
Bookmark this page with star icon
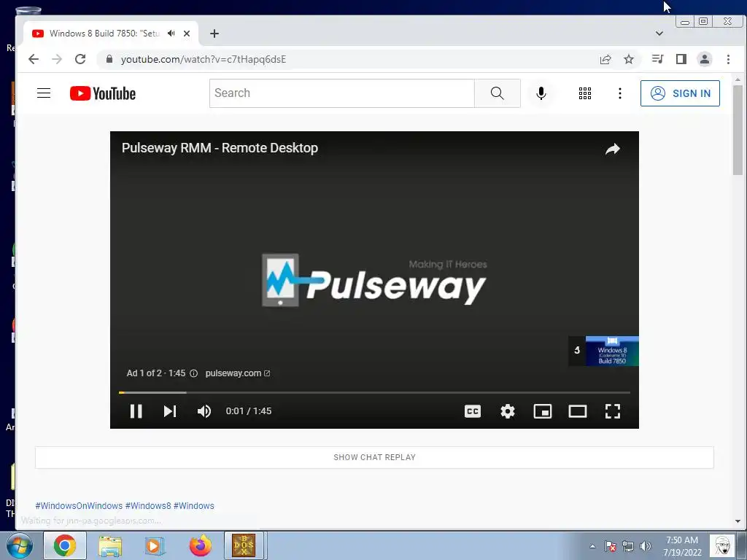tap(629, 59)
